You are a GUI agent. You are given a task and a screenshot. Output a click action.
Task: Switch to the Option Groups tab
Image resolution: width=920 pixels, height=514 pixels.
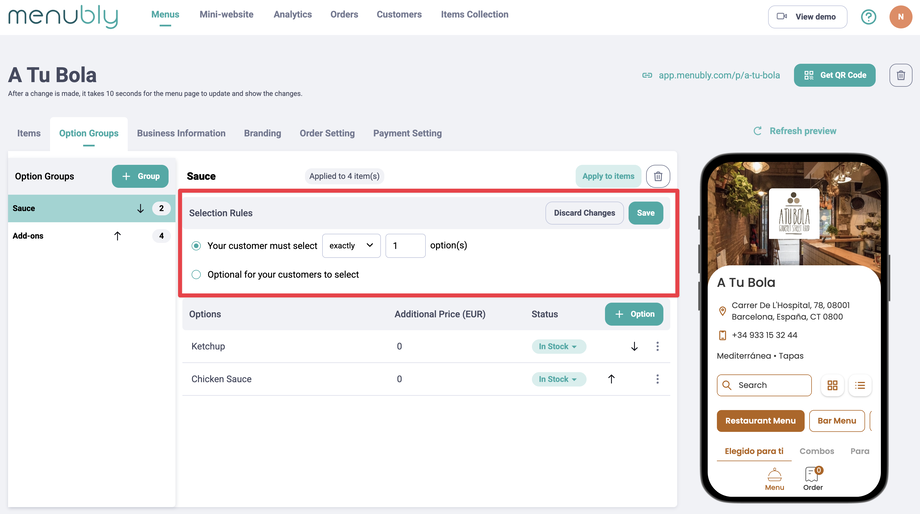tap(89, 133)
